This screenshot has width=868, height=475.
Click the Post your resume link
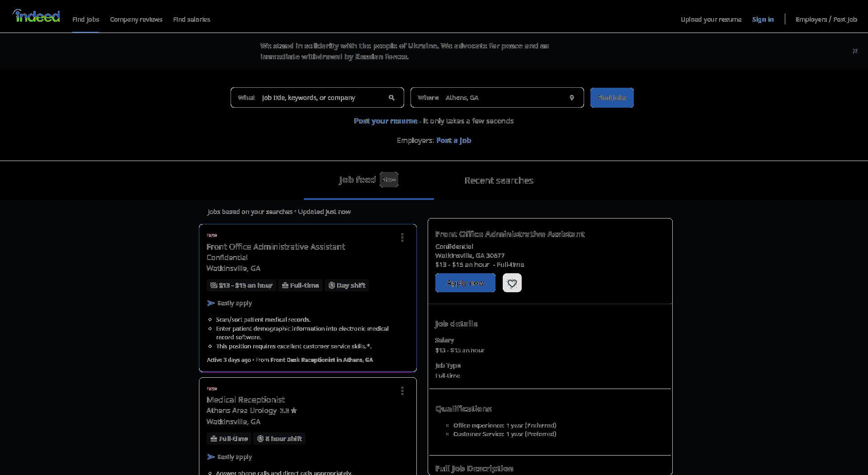click(385, 121)
